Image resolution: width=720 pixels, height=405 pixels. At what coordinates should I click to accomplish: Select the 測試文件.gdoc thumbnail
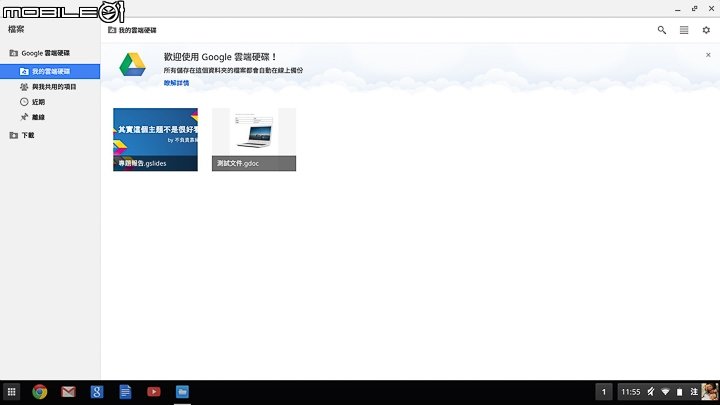[x=254, y=140]
